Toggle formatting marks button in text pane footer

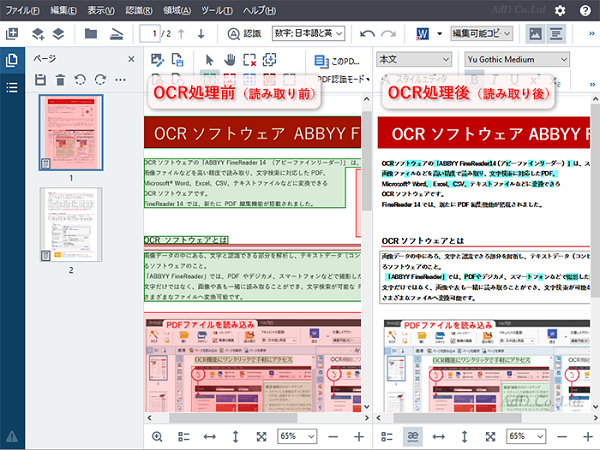[411, 437]
